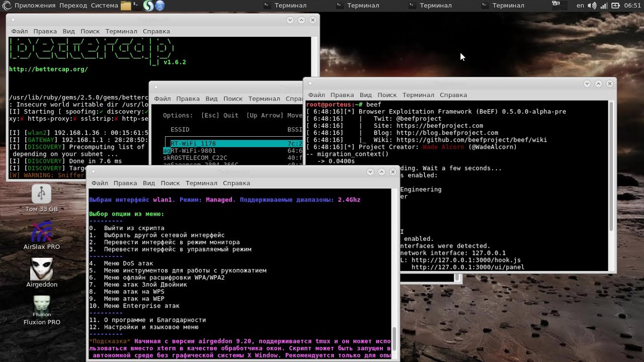Open Правка menu in the Wi-Fi list terminal
The height and width of the screenshot is (362, 644).
(188, 99)
